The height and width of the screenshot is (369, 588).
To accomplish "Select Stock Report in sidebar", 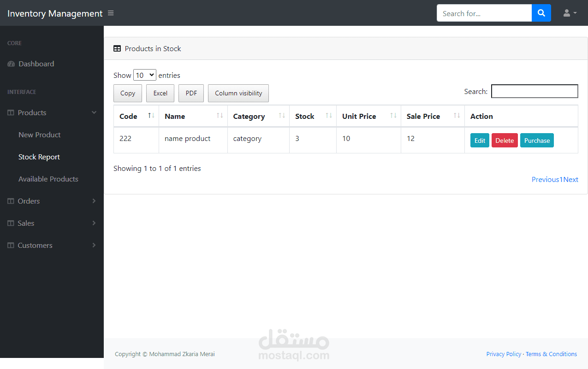I will click(x=39, y=157).
